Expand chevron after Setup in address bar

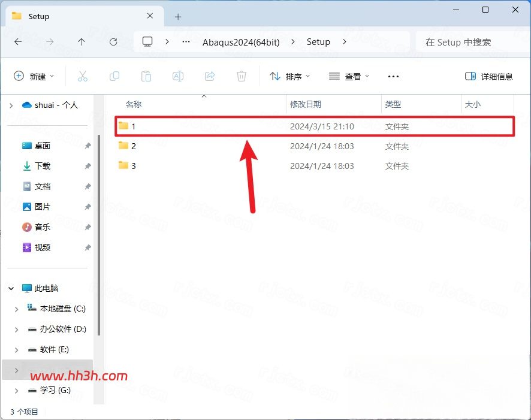(345, 42)
